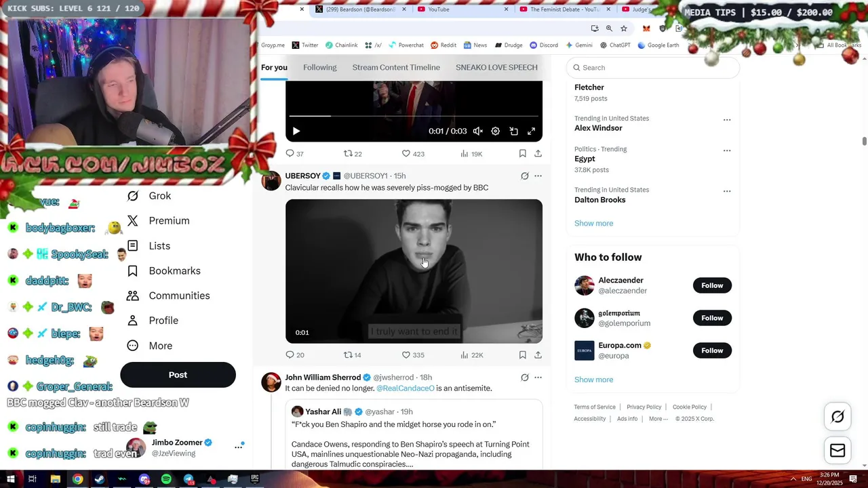Open the account menu next to Jimbo Zoomer
The height and width of the screenshot is (488, 868).
[239, 447]
